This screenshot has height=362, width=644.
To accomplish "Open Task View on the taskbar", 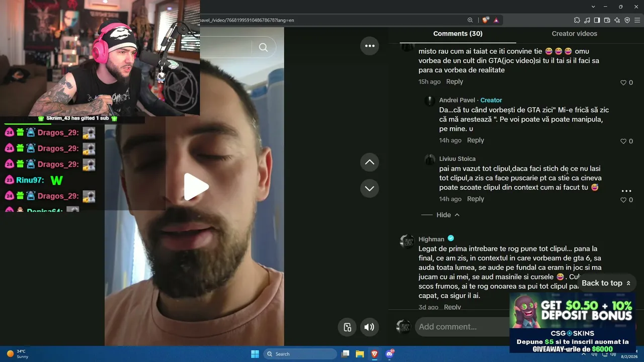I will 345,354.
